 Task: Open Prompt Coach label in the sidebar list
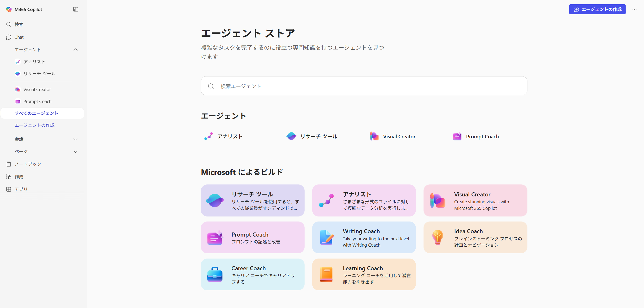(37, 101)
